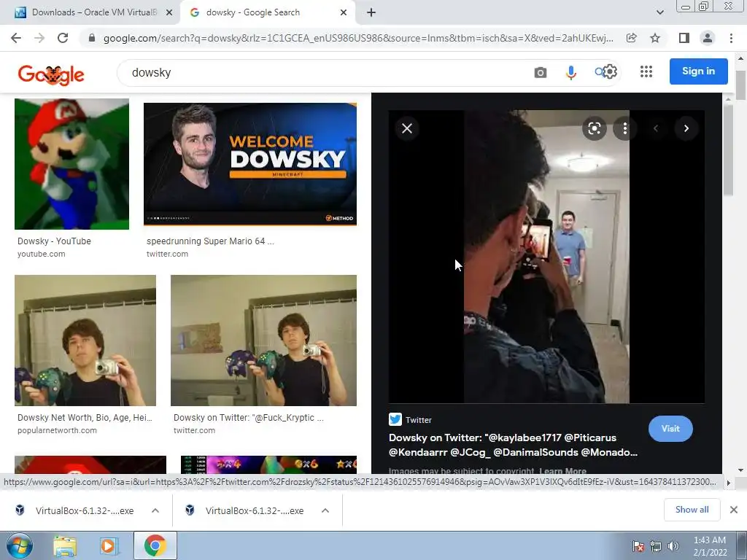Screen dimensions: 747x560
Task: Click Dowsky Net Worth, Bio, Age title
Action: 85,418
